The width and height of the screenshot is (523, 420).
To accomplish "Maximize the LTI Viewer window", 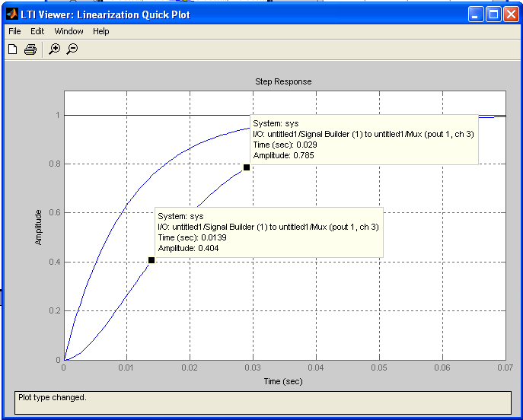I will click(x=493, y=14).
